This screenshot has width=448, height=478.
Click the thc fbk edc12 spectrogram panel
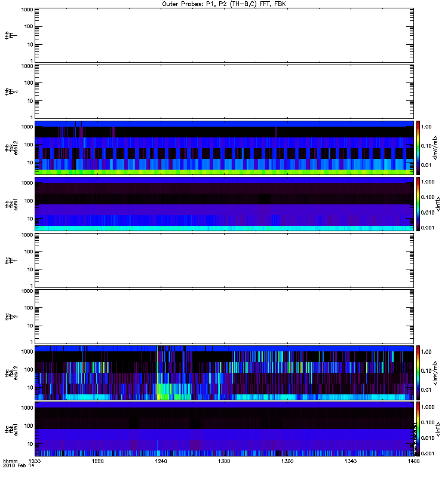(x=224, y=373)
